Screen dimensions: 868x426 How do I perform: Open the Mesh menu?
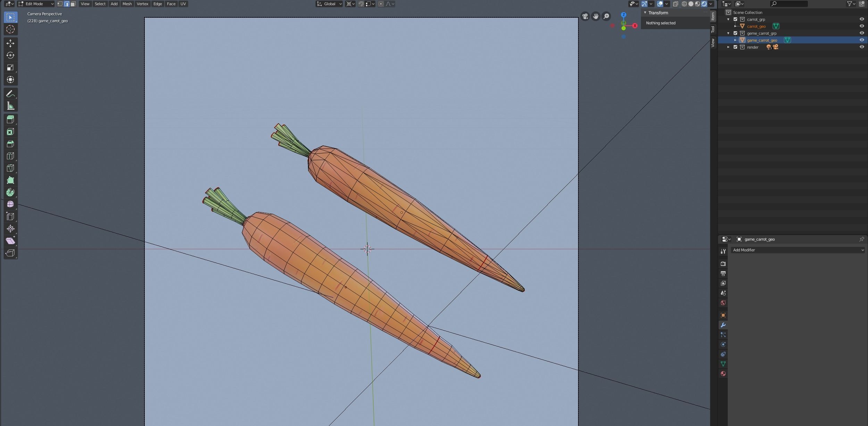coord(127,4)
